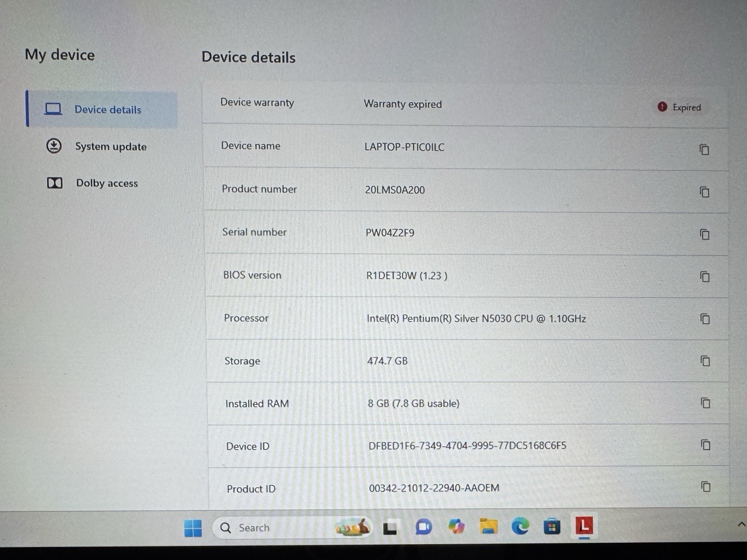Click the 474.7 GB storage value
The width and height of the screenshot is (747, 560).
point(388,361)
